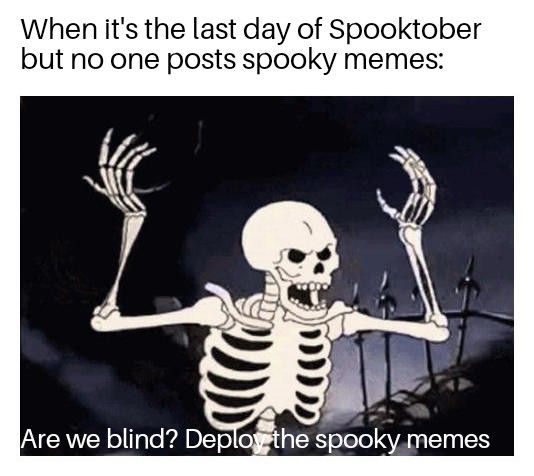
Task: Click the word "Deploy" in the subtitle
Action: click(223, 440)
